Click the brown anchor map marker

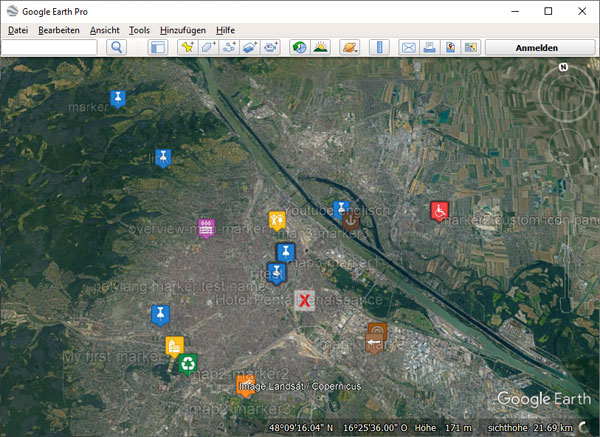point(351,222)
